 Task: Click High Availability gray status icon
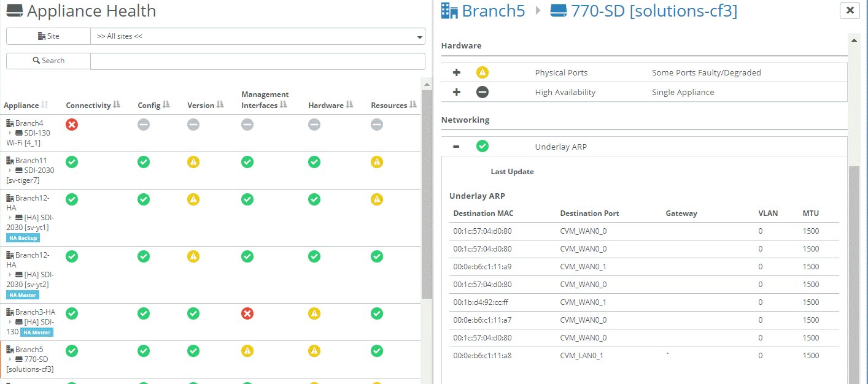482,92
